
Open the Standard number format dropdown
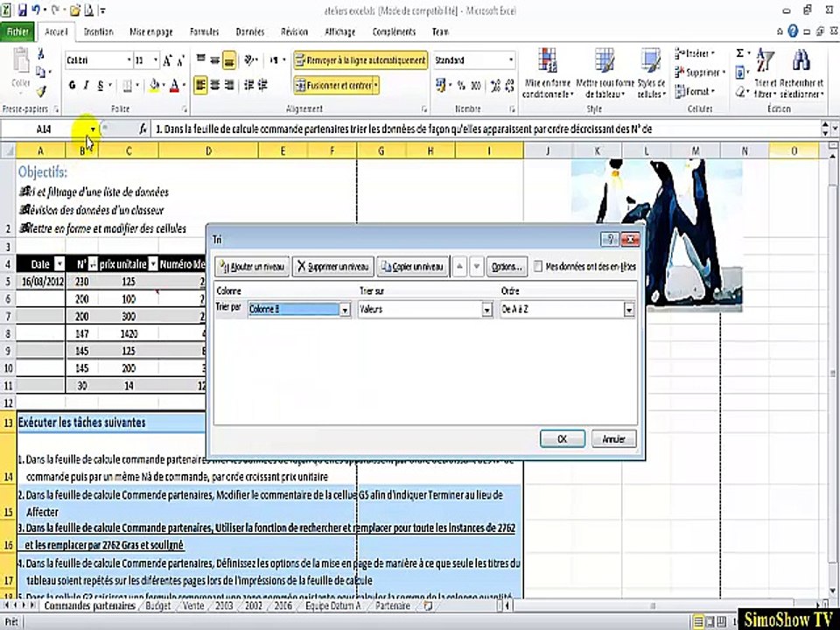point(510,60)
